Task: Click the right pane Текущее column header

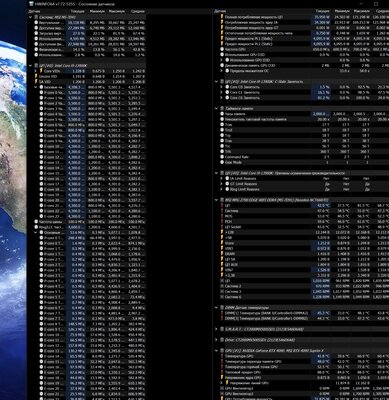Action: [322, 11]
